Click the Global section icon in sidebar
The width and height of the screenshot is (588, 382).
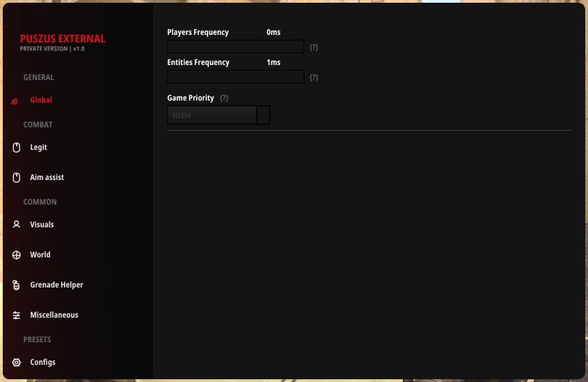14,101
